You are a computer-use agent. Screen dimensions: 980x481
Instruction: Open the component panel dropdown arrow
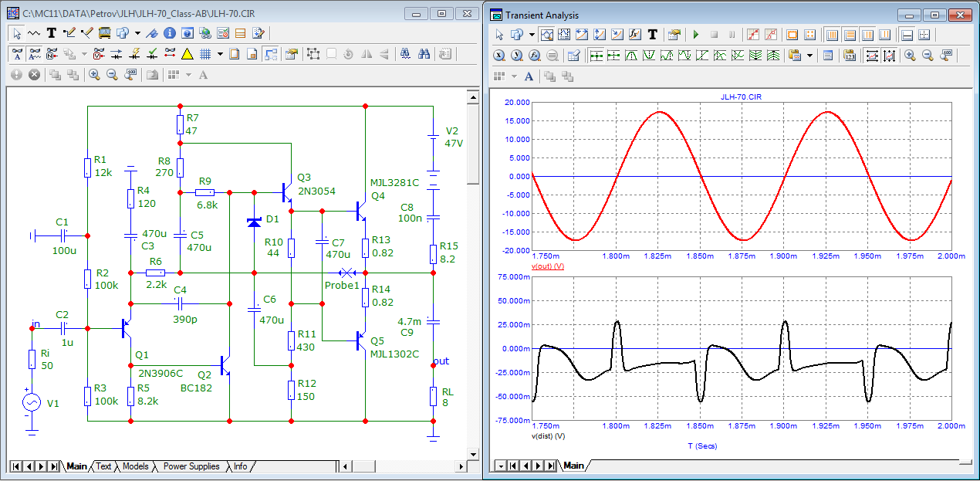137,33
